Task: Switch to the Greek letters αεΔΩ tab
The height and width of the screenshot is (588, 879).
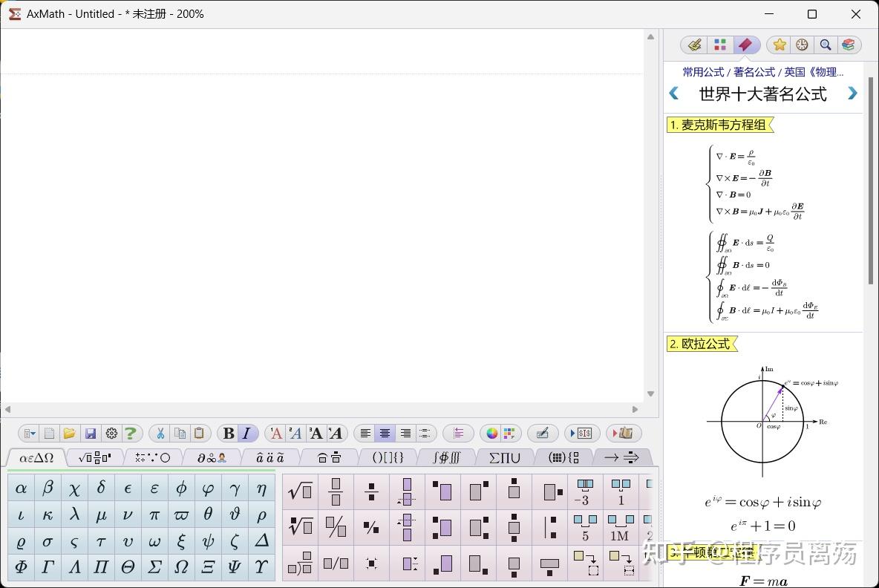Action: (35, 457)
